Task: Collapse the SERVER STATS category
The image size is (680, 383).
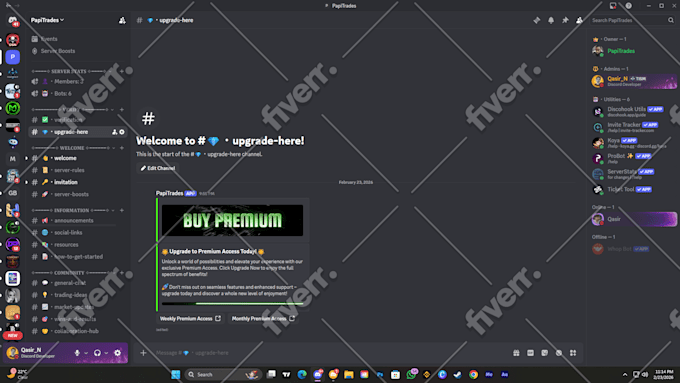Action: [x=69, y=71]
